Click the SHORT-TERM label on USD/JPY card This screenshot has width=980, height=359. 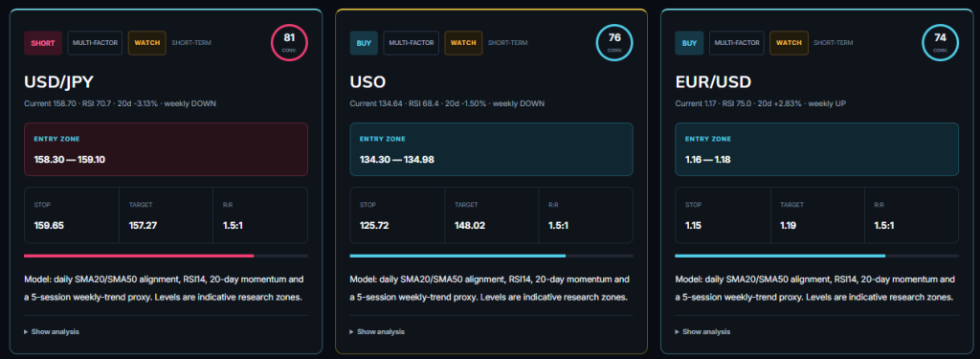(x=191, y=43)
